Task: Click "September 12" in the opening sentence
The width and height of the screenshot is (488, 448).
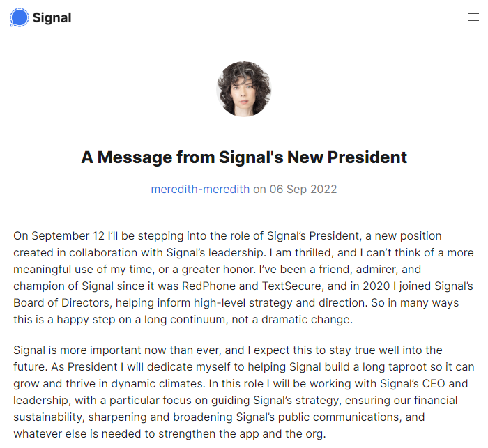Action: (68, 236)
